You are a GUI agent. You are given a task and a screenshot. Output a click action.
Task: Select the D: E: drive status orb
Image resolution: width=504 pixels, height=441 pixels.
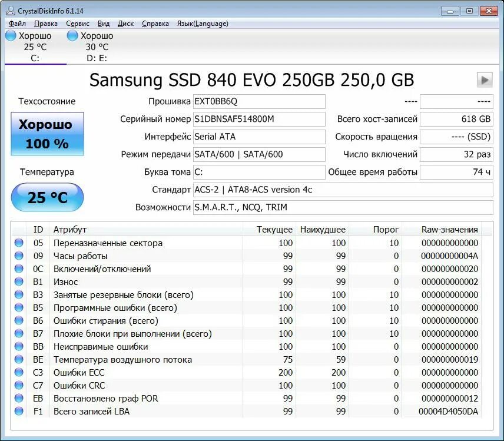[x=72, y=36]
